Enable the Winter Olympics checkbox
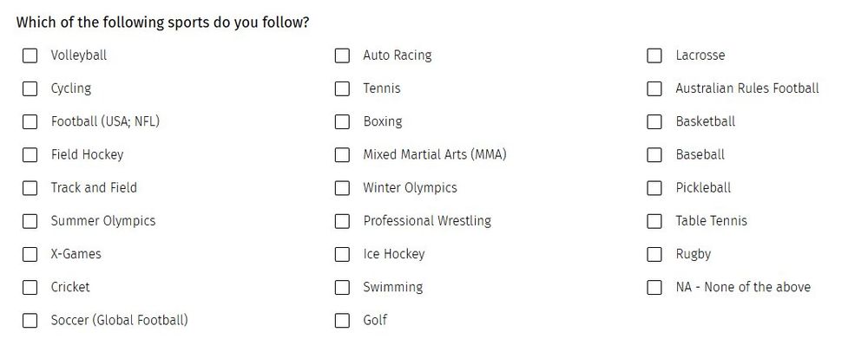Screen dimensions: 868x352 click(x=342, y=188)
